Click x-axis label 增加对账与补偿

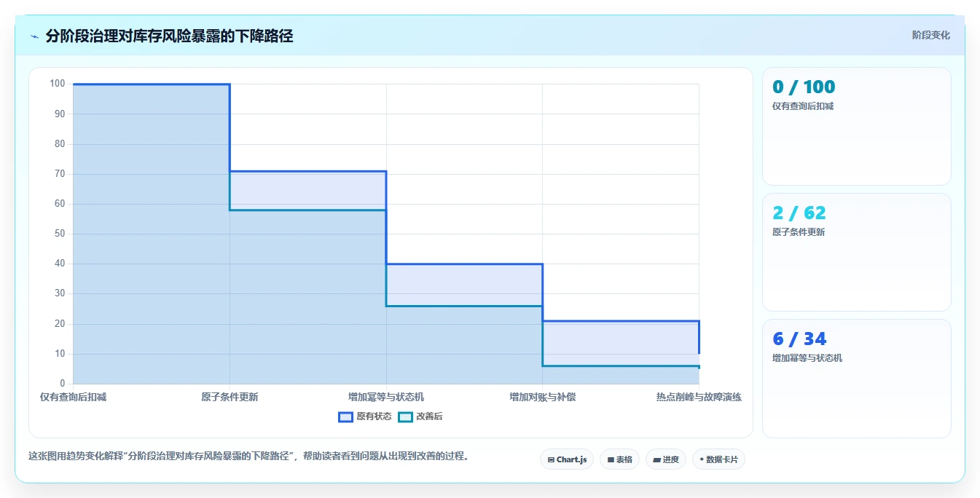543,397
